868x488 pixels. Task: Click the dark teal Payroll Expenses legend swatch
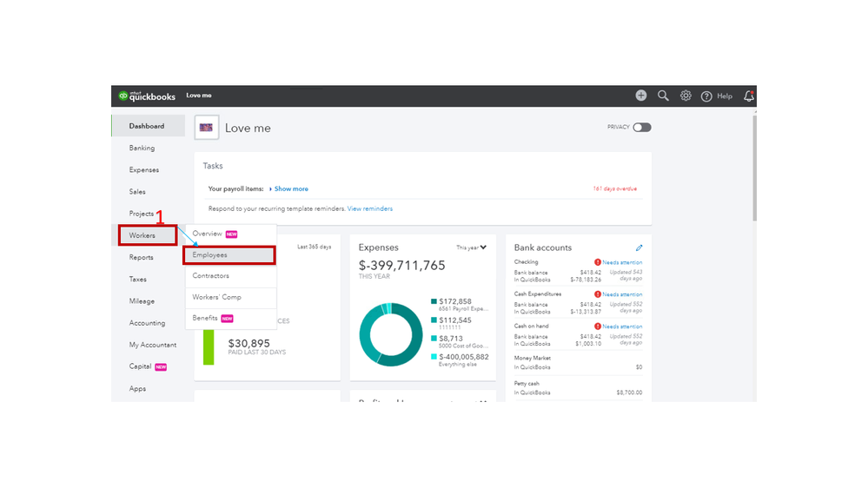pos(434,301)
